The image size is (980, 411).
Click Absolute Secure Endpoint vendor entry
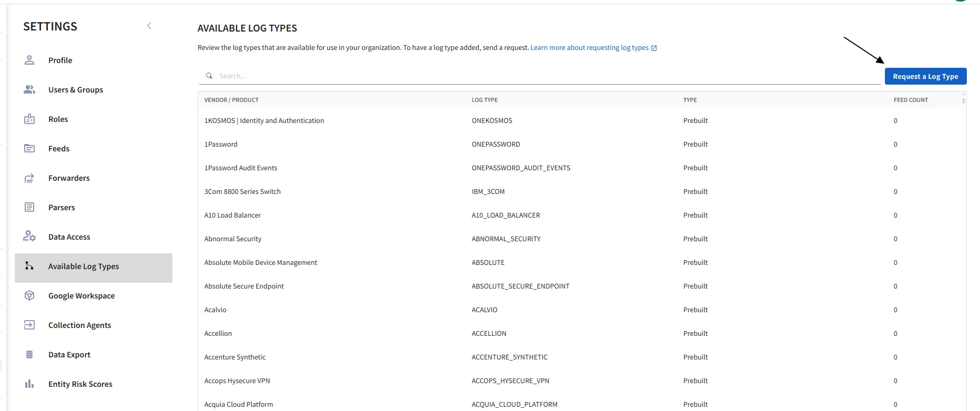click(x=244, y=286)
